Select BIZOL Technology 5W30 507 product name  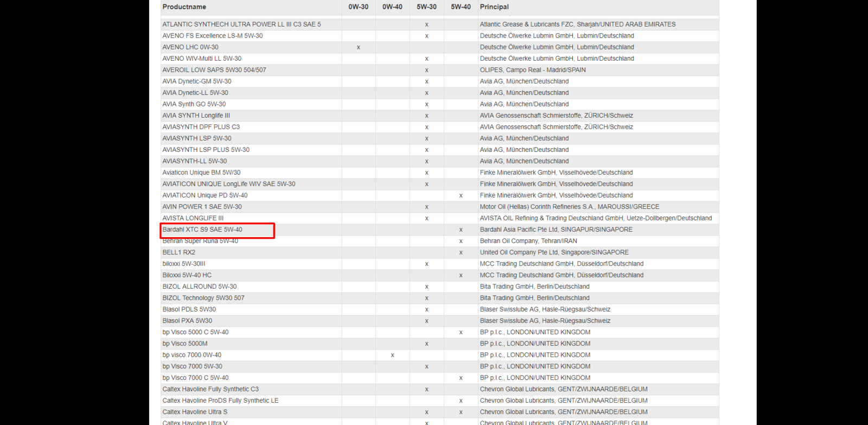click(203, 298)
